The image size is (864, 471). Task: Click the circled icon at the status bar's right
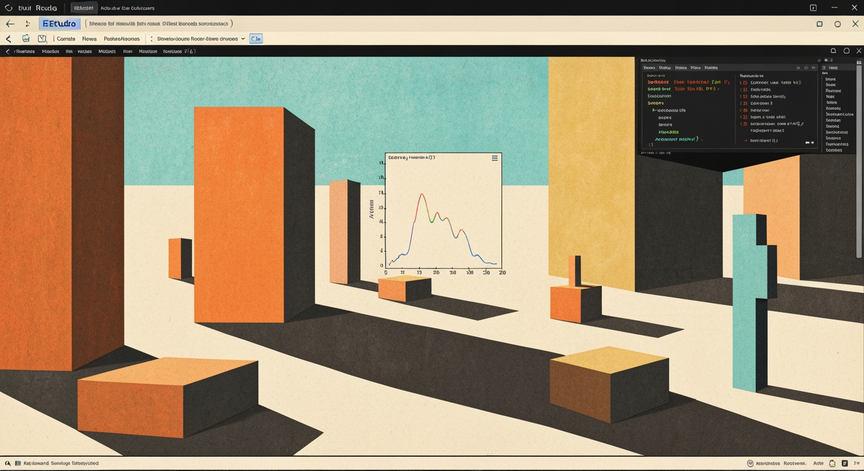point(750,464)
